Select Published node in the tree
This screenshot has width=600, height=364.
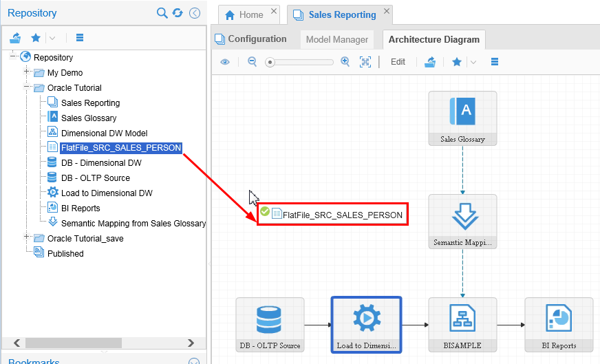65,254
